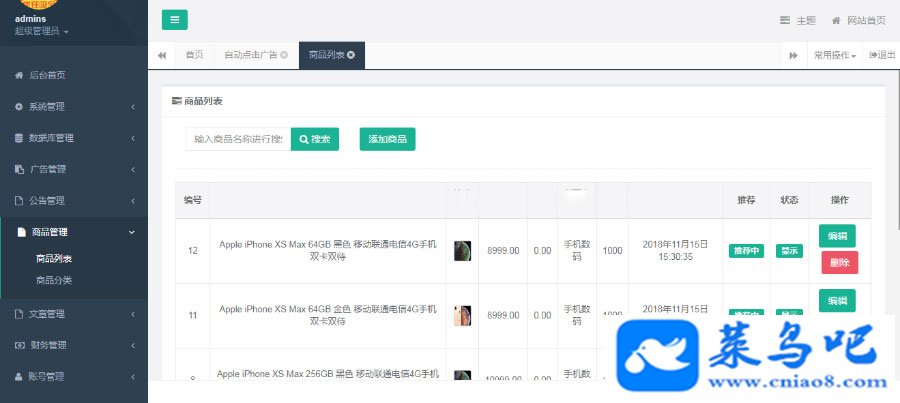Viewport: 900px width, 403px height.
Task: Click the file icon beside 公告管理
Action: click(19, 201)
